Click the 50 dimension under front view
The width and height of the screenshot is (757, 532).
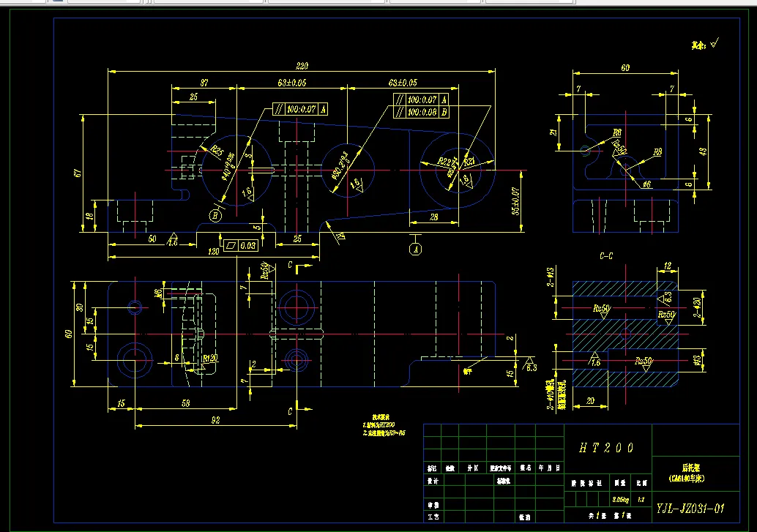click(x=152, y=239)
